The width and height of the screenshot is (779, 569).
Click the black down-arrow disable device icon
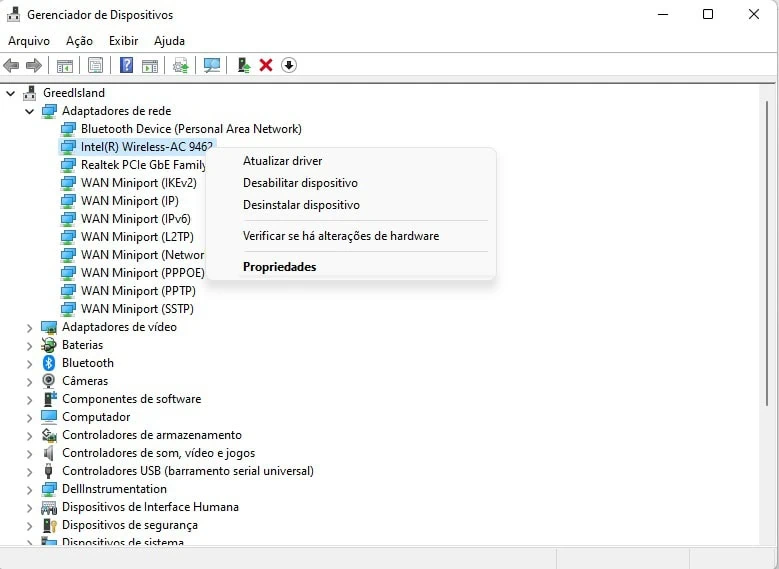[289, 65]
